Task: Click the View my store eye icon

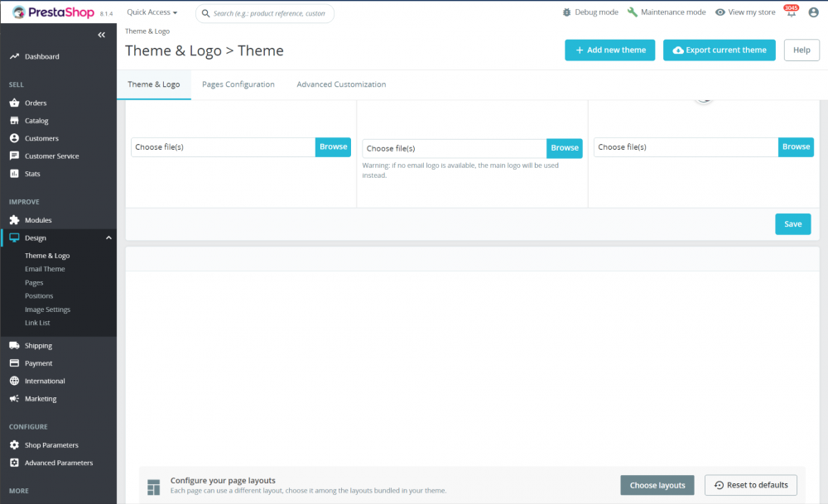Action: [720, 12]
